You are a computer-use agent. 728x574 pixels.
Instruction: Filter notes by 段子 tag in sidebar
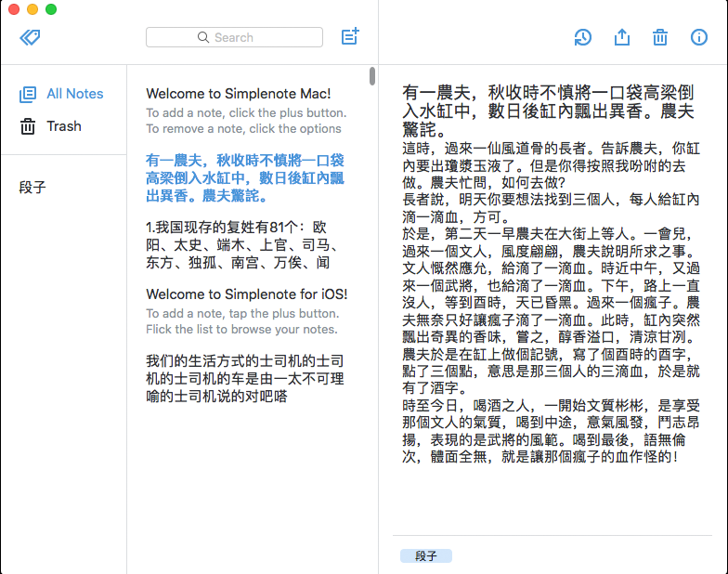[32, 188]
